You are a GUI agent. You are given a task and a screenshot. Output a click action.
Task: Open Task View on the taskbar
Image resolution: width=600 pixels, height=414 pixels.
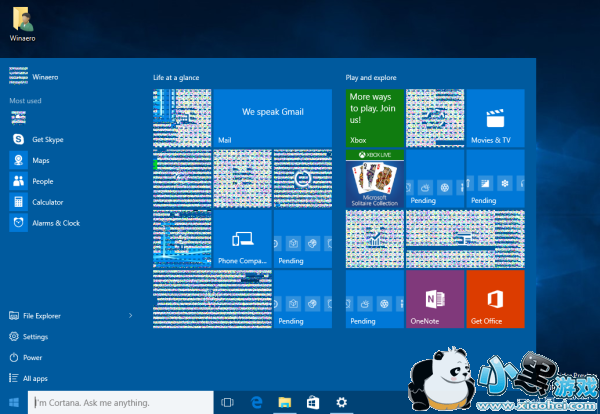[227, 402]
